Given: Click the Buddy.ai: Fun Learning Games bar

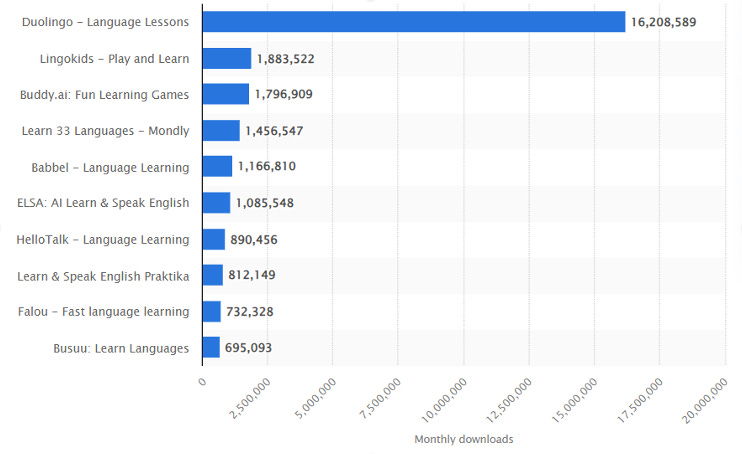Looking at the screenshot, I should point(226,94).
